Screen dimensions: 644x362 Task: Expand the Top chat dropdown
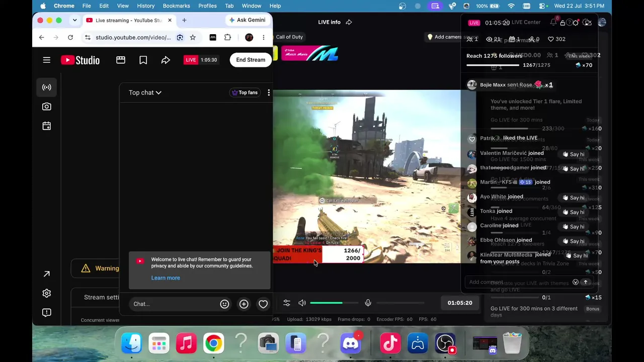pyautogui.click(x=145, y=93)
